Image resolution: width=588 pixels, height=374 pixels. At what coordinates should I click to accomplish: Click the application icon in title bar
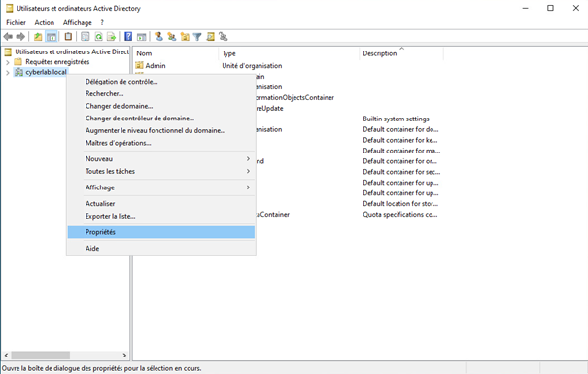tap(9, 8)
